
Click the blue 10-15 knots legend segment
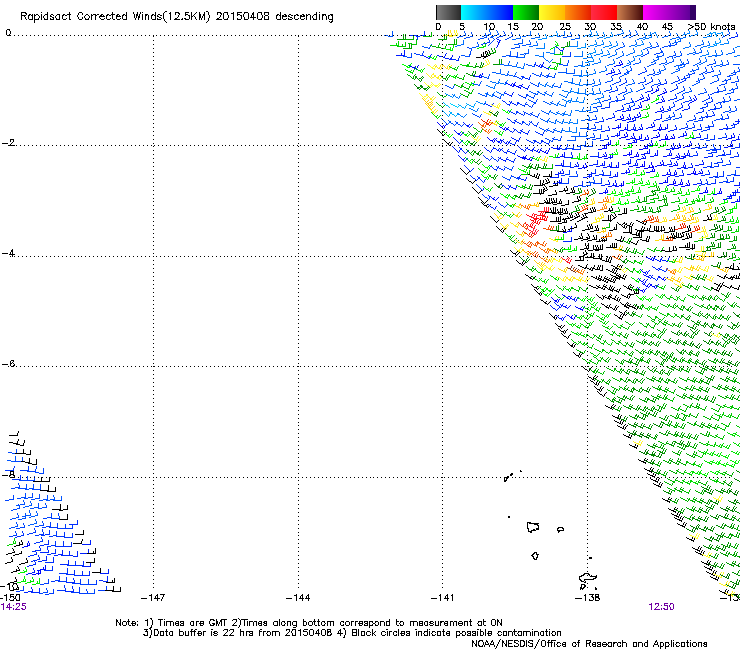tap(500, 12)
